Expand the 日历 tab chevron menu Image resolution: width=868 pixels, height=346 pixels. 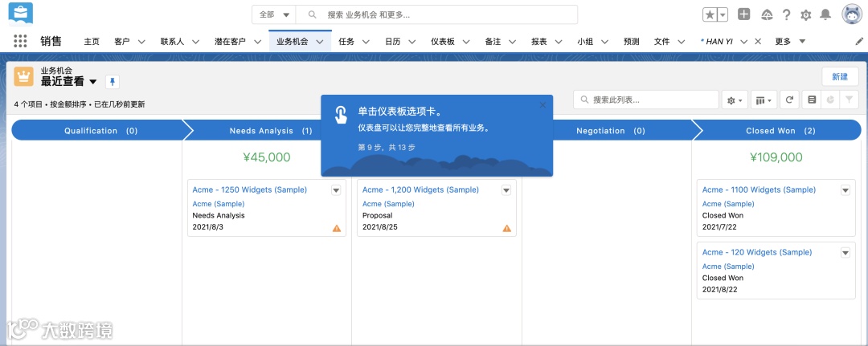coord(411,42)
